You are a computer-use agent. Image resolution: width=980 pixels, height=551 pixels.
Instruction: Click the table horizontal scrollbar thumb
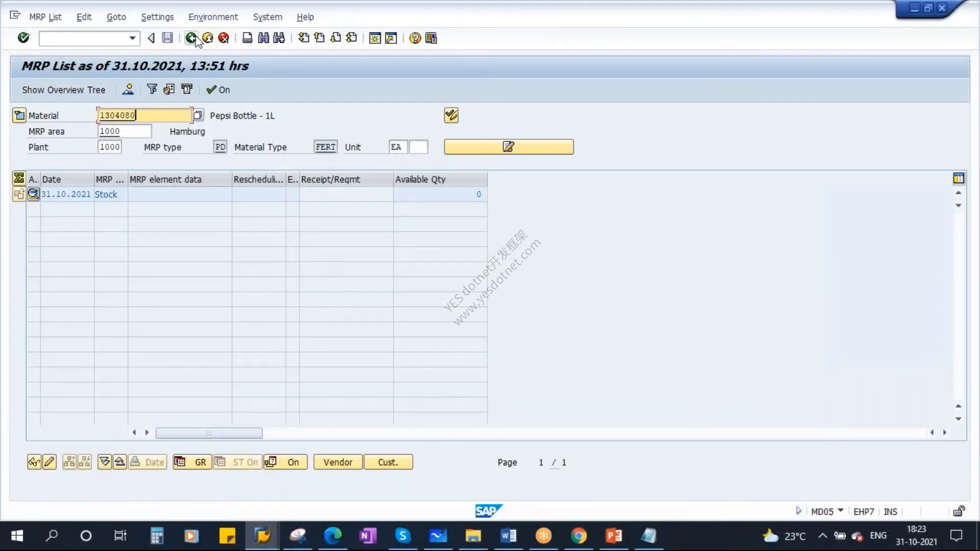coord(209,433)
